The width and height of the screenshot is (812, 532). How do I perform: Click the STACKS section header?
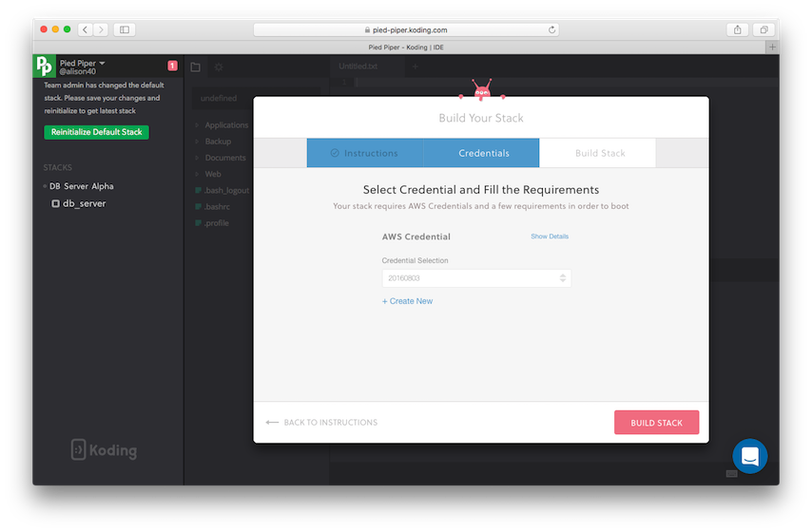tap(57, 167)
